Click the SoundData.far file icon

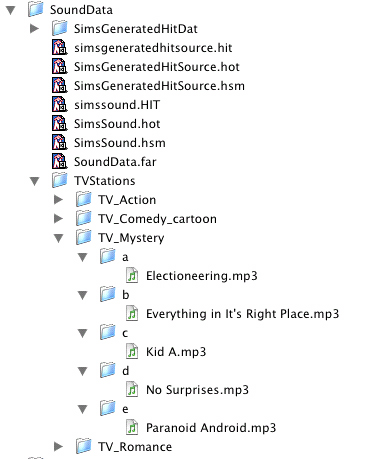pos(60,161)
